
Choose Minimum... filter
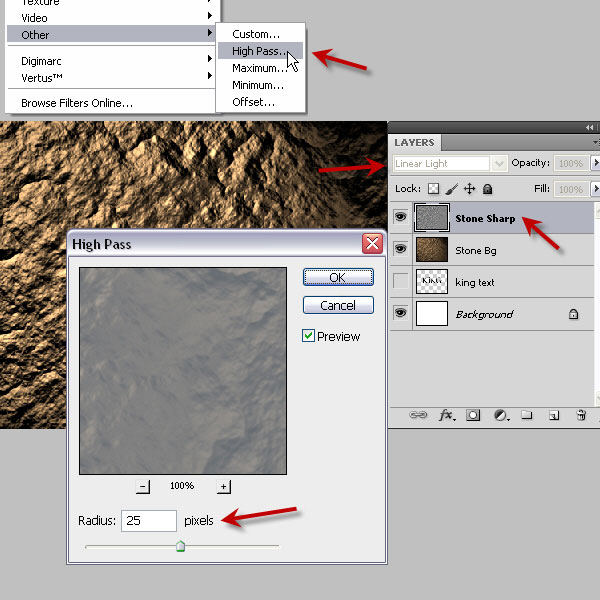[x=260, y=85]
